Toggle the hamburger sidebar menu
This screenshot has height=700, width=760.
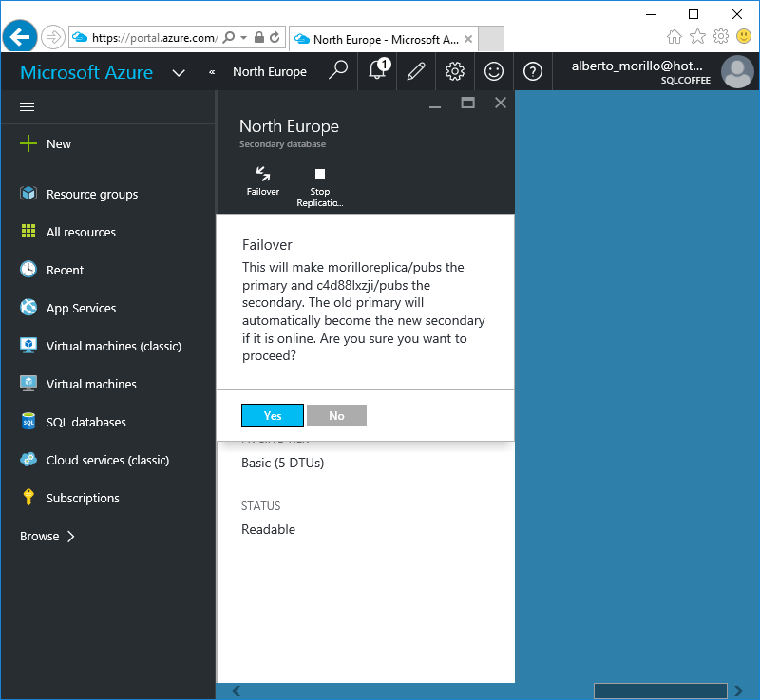tap(28, 106)
